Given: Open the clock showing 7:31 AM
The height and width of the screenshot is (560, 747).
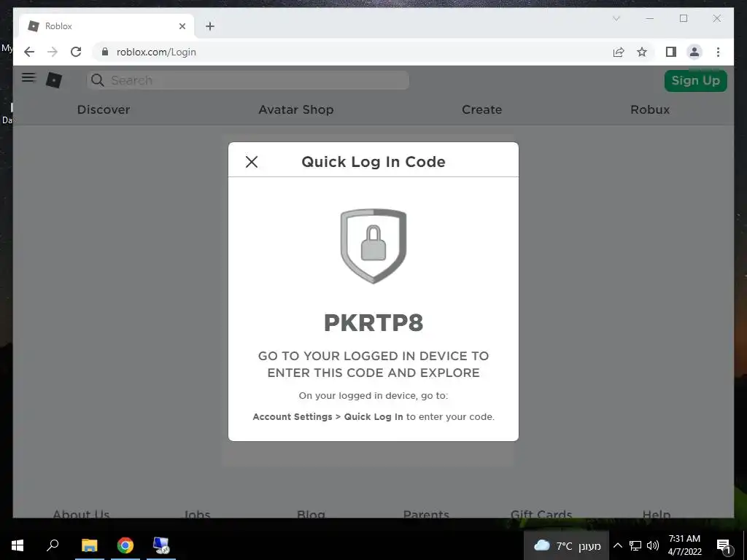Looking at the screenshot, I should (x=684, y=545).
